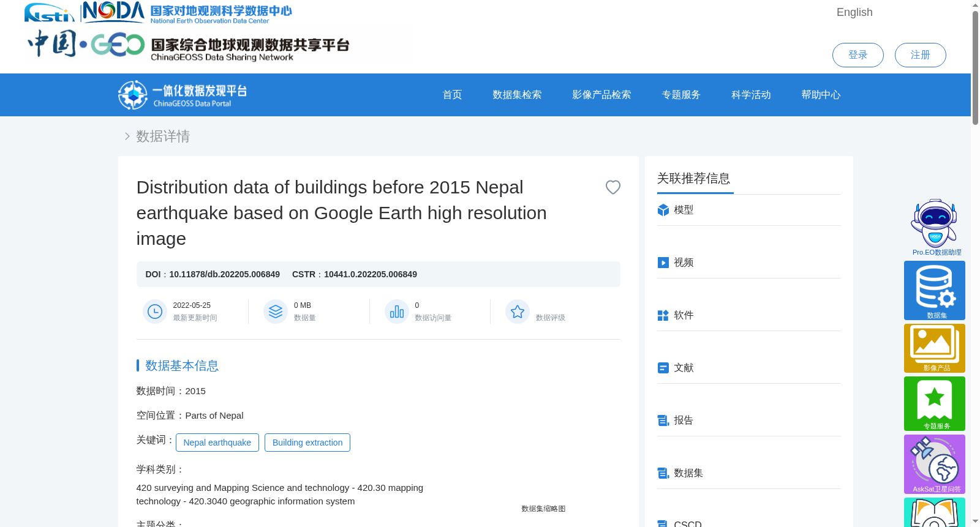
Task: Click the scrollbar down arrow
Action: tap(975, 521)
